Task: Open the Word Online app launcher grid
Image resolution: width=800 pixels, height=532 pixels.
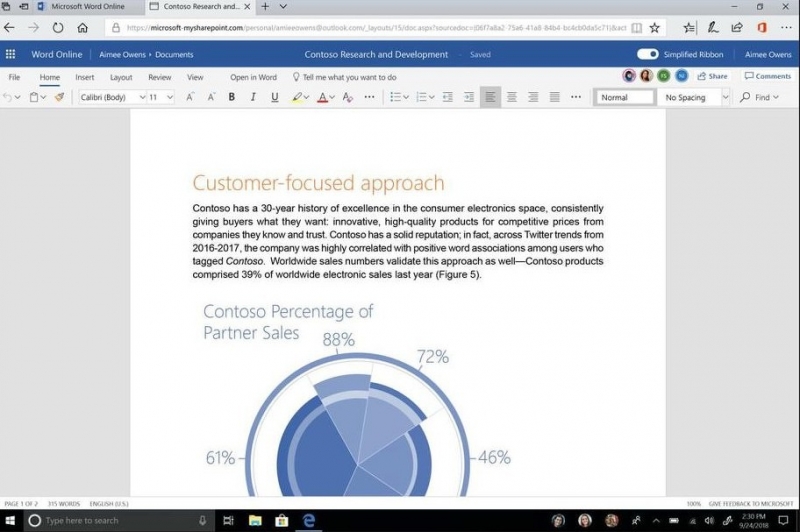Action: pos(11,54)
